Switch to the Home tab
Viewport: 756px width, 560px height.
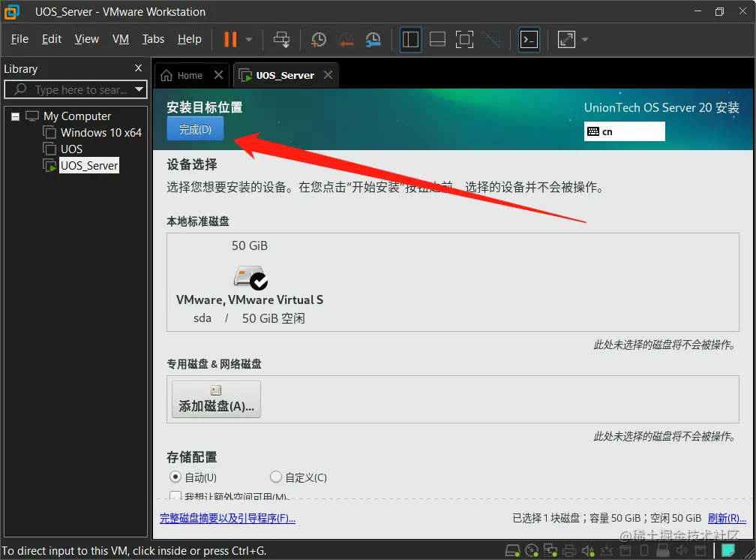click(x=184, y=75)
